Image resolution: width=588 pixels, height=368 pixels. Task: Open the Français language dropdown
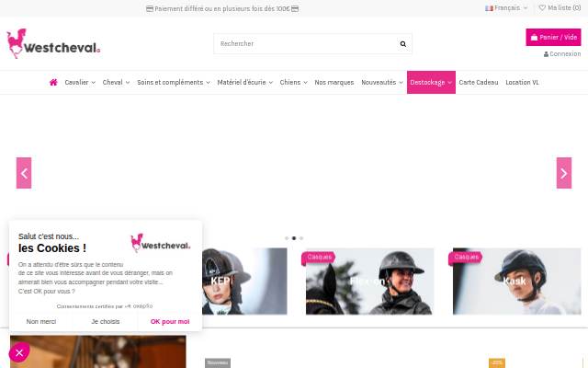coord(506,8)
